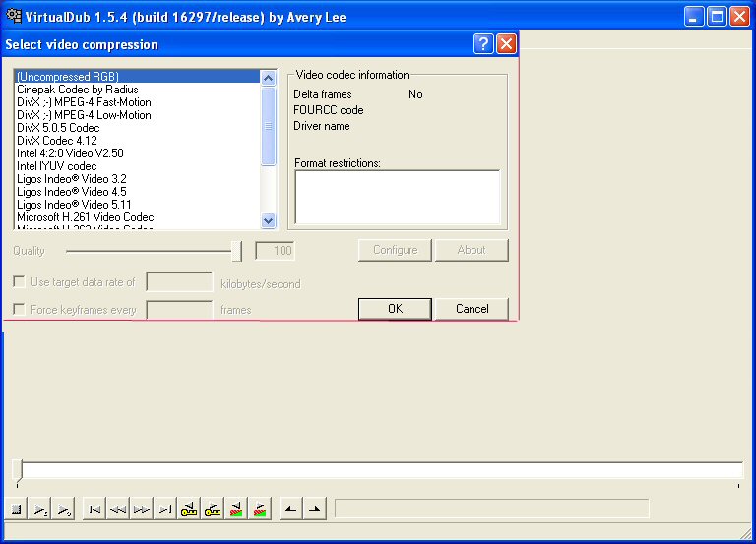Enable Force keyframes every checkbox
This screenshot has height=544, width=756.
[19, 309]
